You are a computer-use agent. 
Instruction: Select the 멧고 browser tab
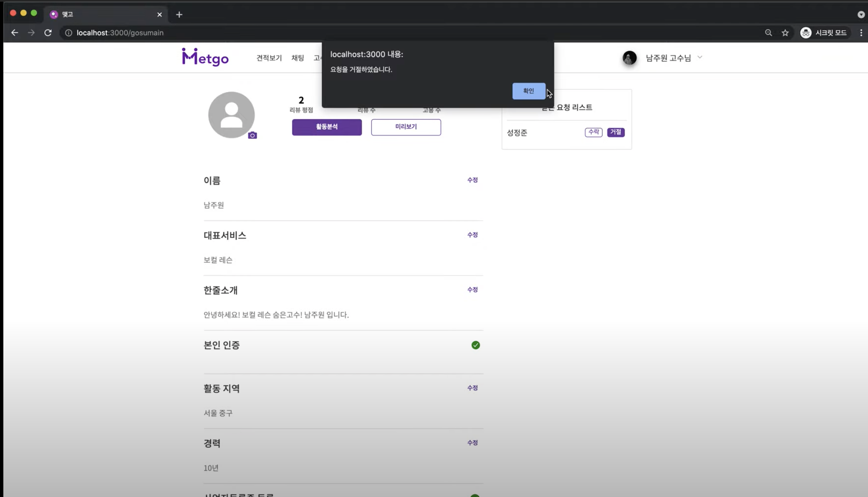click(106, 15)
